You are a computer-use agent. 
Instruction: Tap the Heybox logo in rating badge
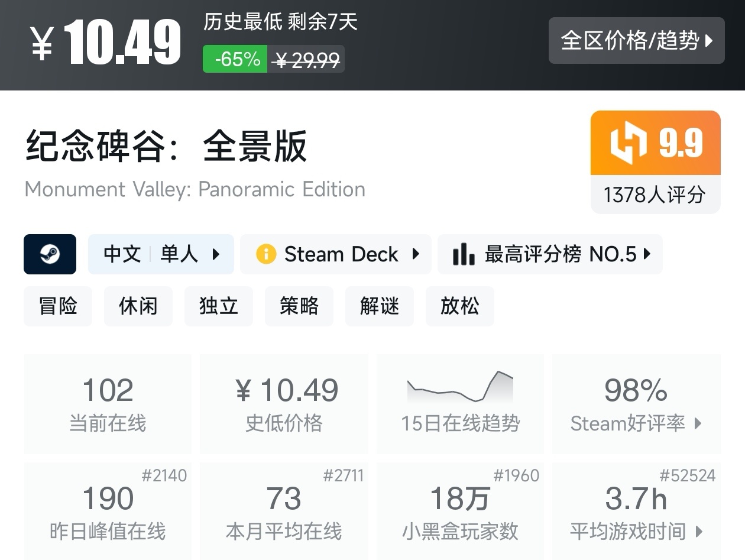click(x=629, y=143)
